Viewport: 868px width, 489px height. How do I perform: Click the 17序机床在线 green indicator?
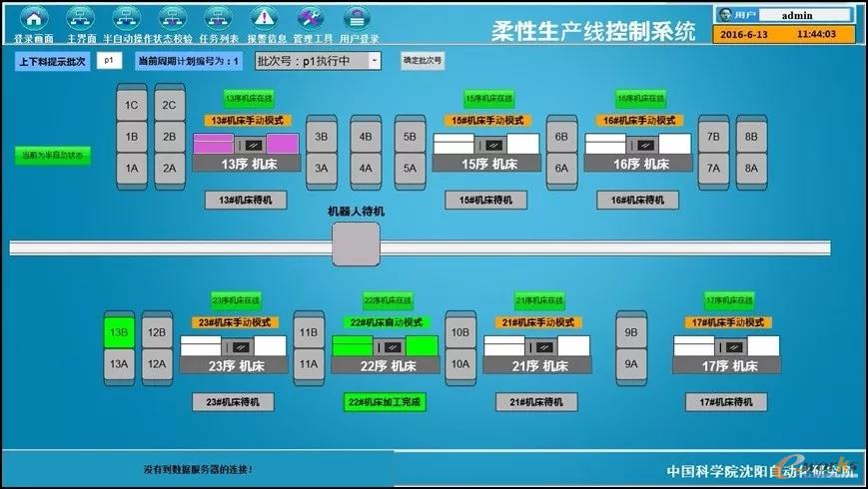[x=729, y=300]
